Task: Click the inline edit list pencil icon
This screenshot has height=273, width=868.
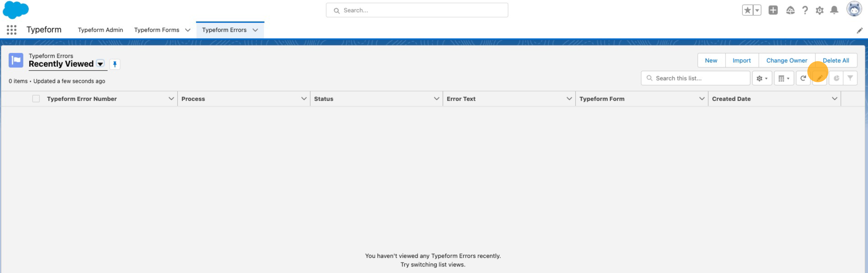Action: [819, 78]
